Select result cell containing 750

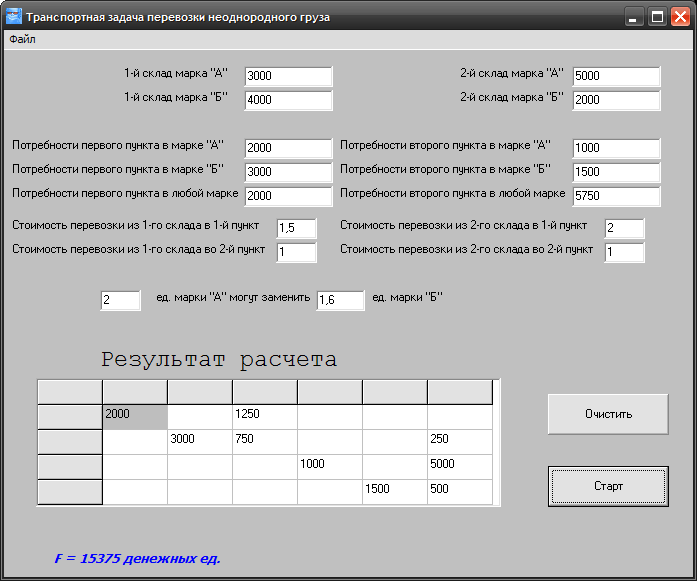265,442
